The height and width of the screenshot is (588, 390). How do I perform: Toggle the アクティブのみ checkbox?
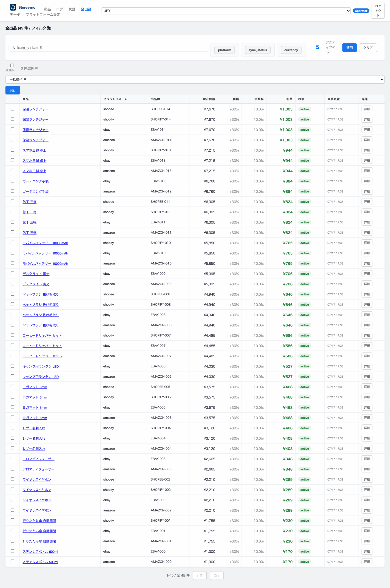[x=317, y=47]
